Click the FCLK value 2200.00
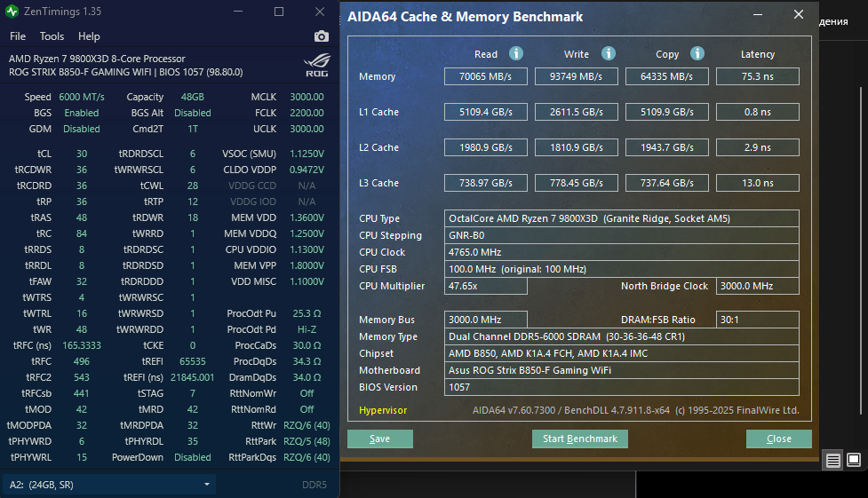 coord(307,113)
